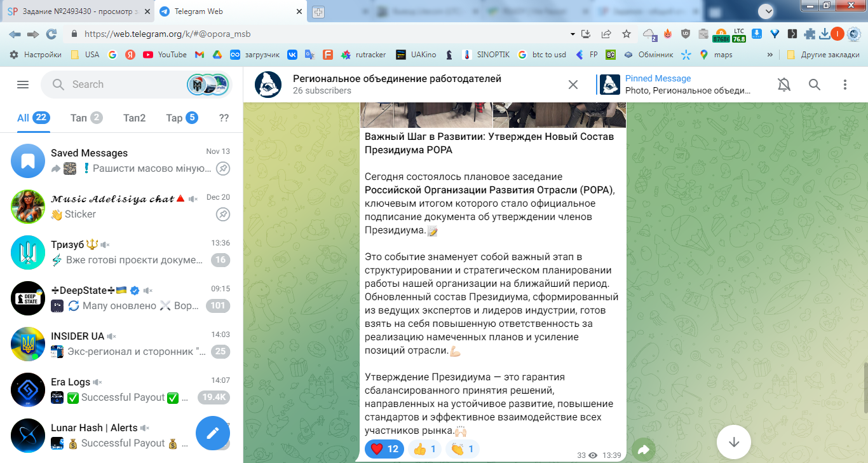Jump to the Pinned Message
Viewport: 868px width, 463px height.
(675, 85)
